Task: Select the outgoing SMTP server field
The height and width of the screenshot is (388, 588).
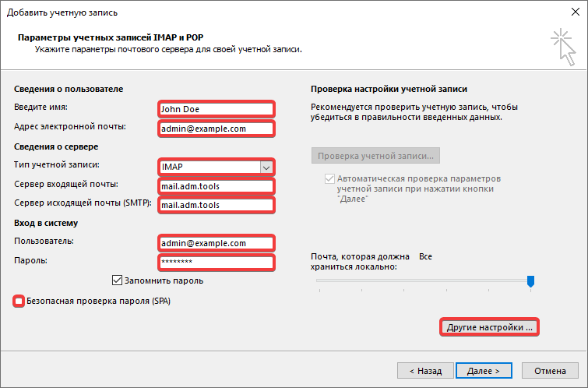Action: point(216,206)
